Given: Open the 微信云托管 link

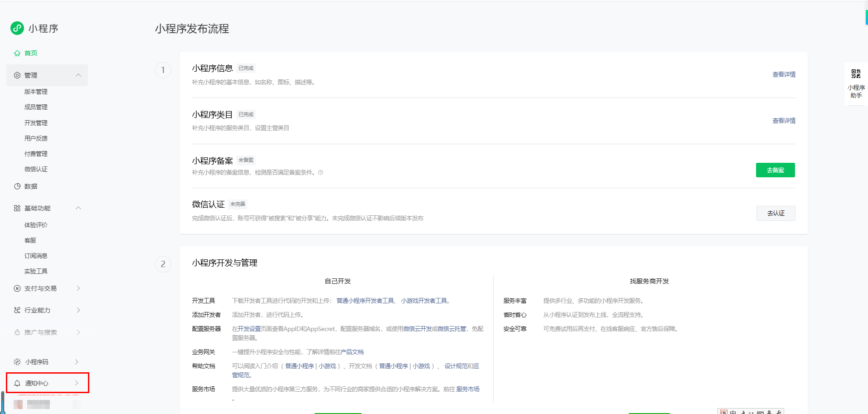Looking at the screenshot, I should (x=452, y=329).
